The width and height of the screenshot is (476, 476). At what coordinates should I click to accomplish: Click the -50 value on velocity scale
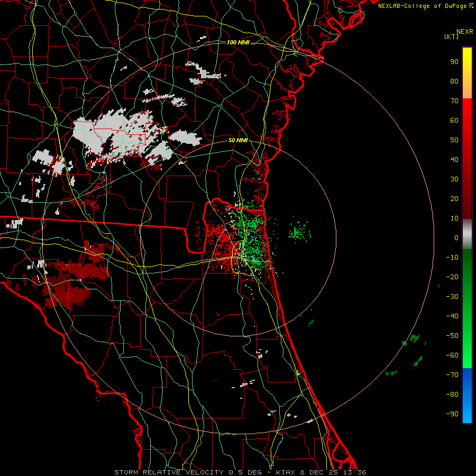click(452, 336)
